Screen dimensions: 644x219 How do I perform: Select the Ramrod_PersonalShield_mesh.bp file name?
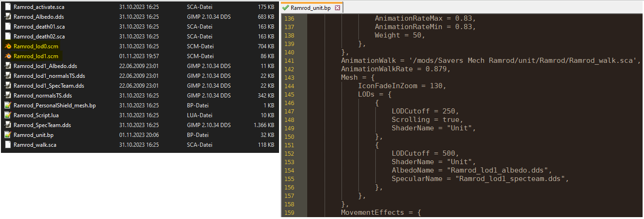coord(54,105)
